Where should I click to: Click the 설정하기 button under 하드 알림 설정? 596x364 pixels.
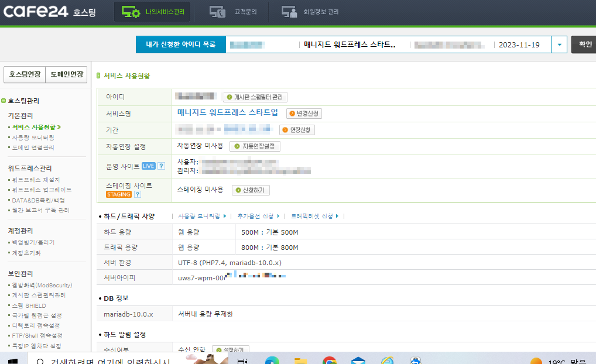click(230, 349)
